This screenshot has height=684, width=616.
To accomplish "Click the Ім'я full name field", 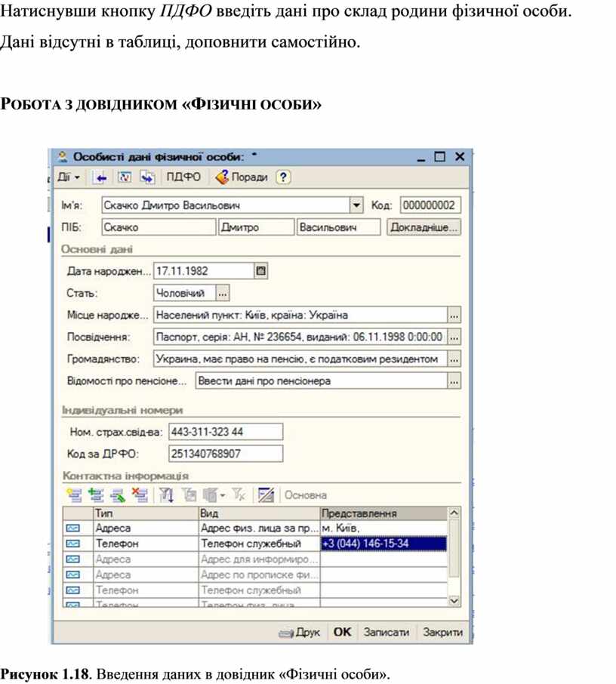I will point(226,205).
